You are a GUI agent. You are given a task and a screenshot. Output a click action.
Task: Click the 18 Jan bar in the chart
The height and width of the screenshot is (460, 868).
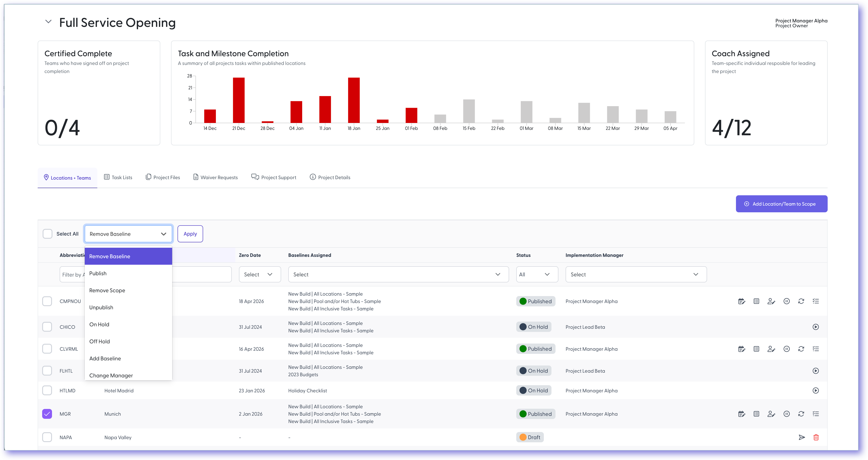click(354, 100)
